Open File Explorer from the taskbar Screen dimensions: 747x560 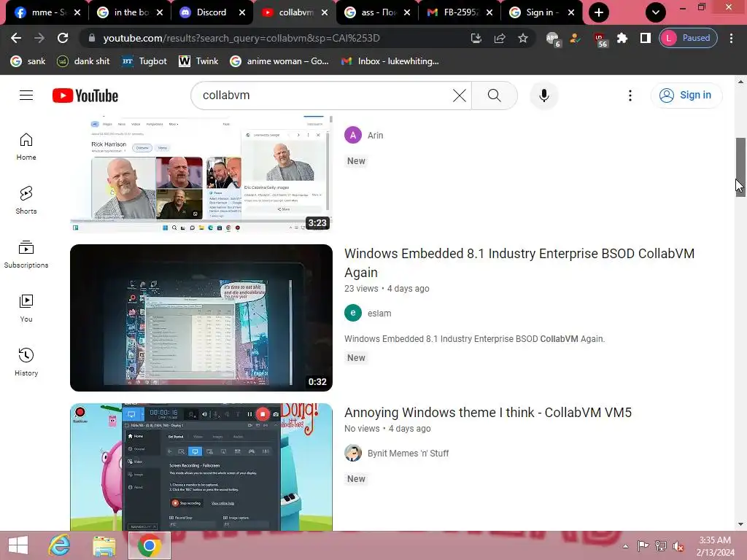(104, 545)
